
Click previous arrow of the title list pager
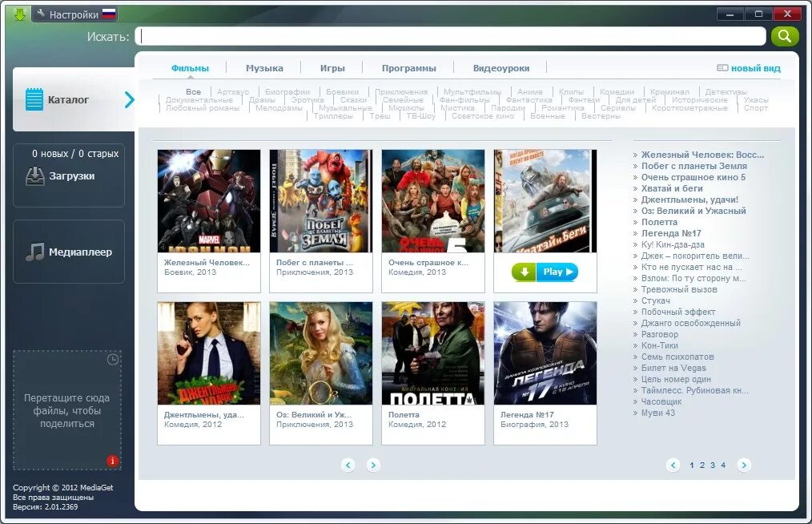tap(673, 465)
